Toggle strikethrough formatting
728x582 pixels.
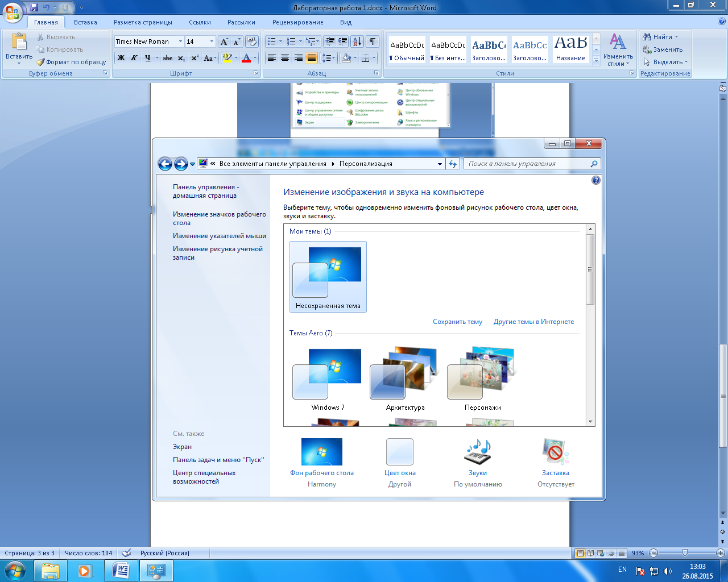(168, 58)
